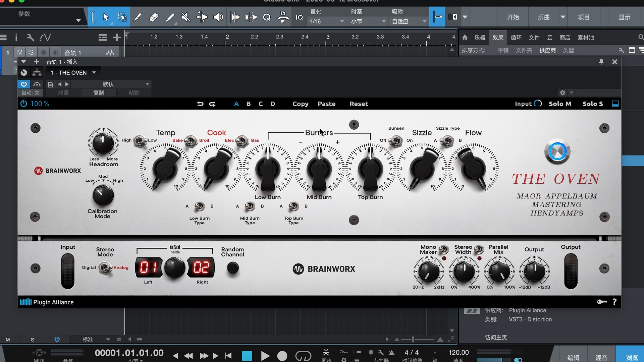Click the Random Channel button
Screen dimensions: 644x362
pyautogui.click(x=233, y=268)
